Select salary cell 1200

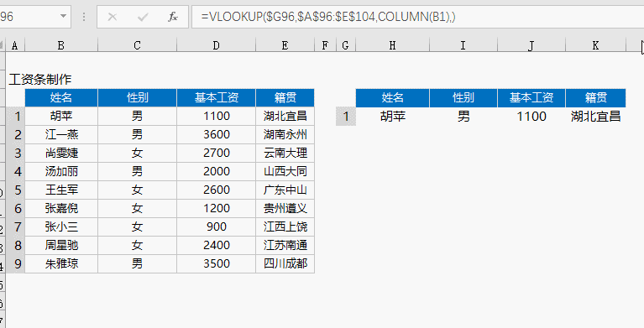tap(216, 209)
